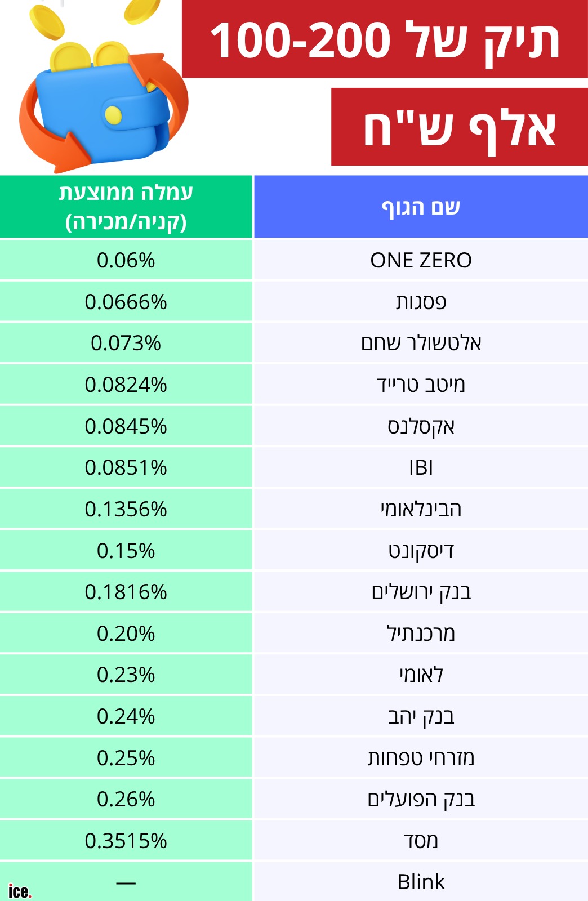
Task: Click the אלטשולר שחם name cell
Action: pyautogui.click(x=421, y=343)
